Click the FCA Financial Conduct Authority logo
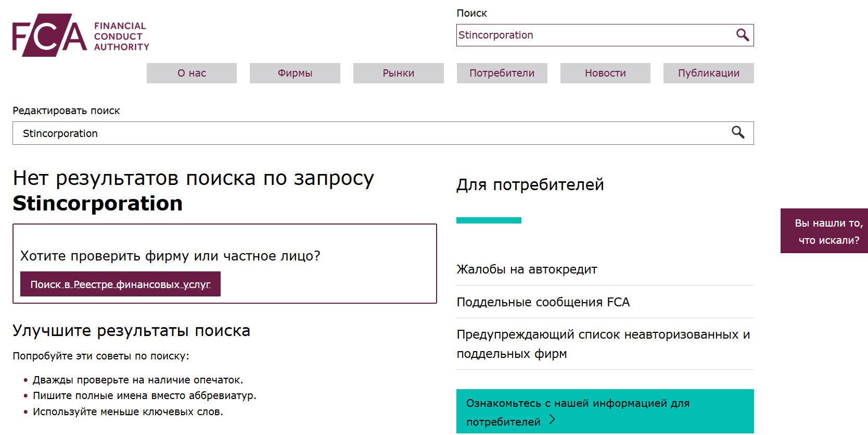The height and width of the screenshot is (435, 868). [81, 35]
